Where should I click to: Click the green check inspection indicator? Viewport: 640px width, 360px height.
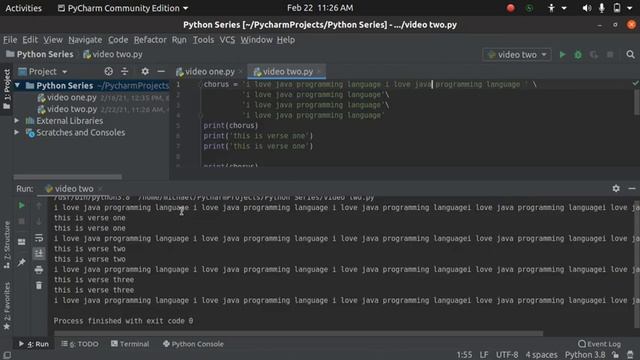[x=635, y=83]
